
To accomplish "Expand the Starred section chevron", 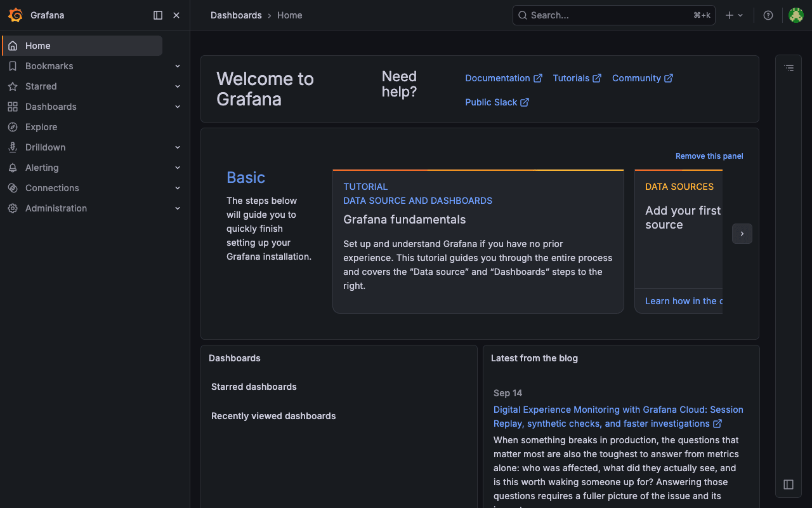I will tap(178, 86).
